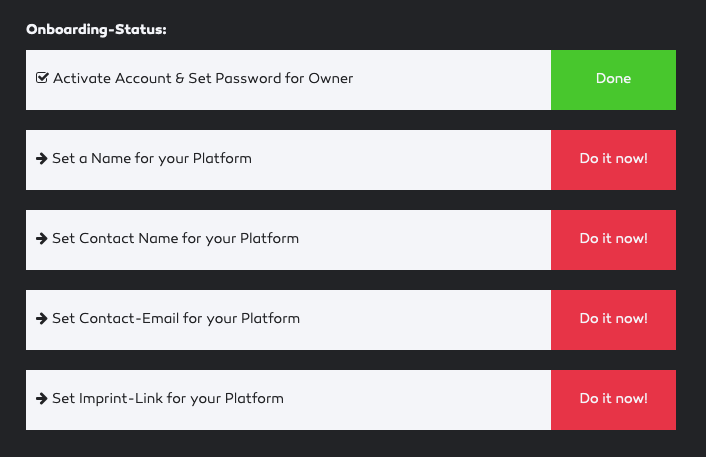Click blank white area of the Imprint-Link row

coord(416,400)
